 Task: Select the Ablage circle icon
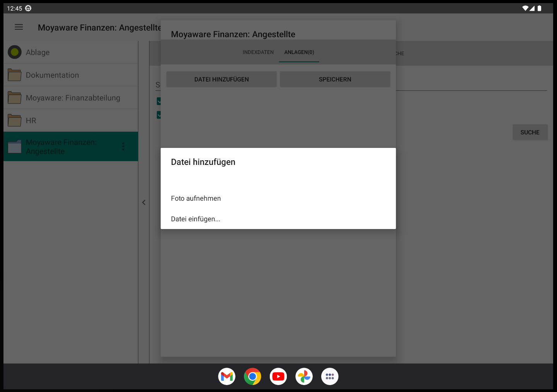point(15,52)
